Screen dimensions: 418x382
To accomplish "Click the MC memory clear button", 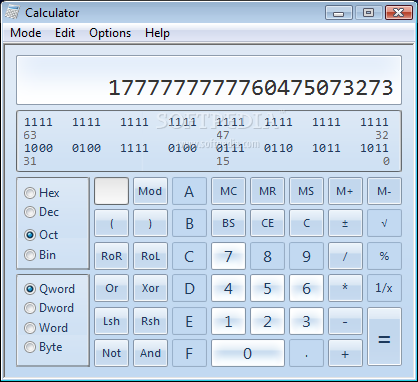I will coord(228,191).
